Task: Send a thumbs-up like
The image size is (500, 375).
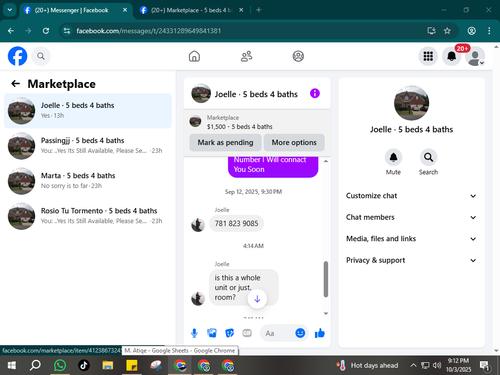Action: click(320, 333)
